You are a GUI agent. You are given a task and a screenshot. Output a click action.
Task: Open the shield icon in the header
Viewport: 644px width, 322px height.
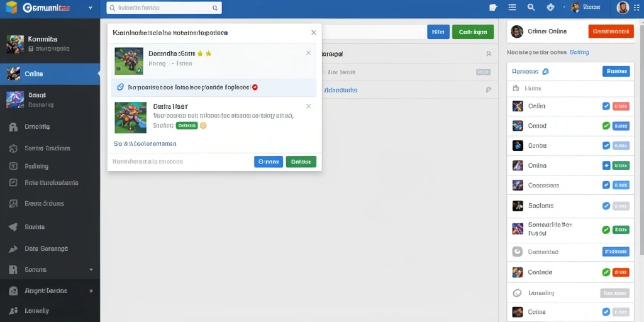(x=551, y=8)
